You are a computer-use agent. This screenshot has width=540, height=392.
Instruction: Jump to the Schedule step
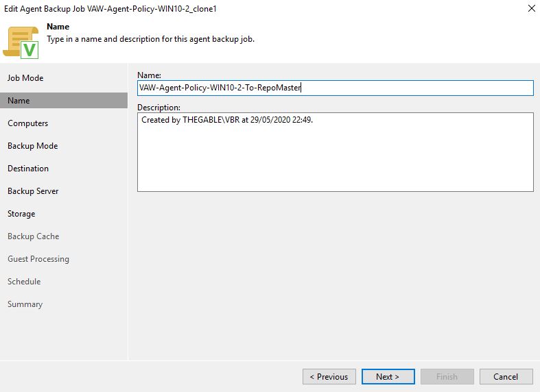coord(24,282)
